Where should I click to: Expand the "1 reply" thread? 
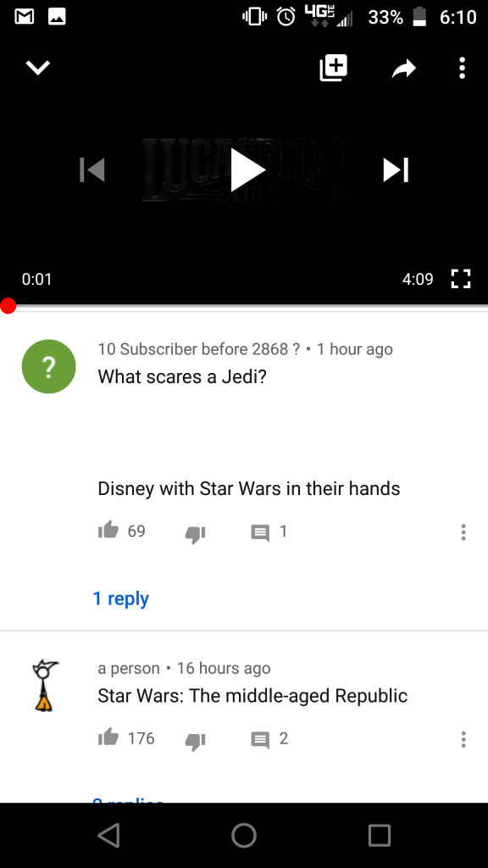point(120,598)
